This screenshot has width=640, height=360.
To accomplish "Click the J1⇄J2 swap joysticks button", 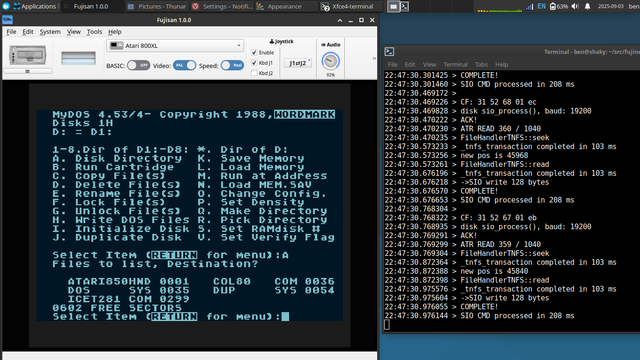I will [x=298, y=63].
